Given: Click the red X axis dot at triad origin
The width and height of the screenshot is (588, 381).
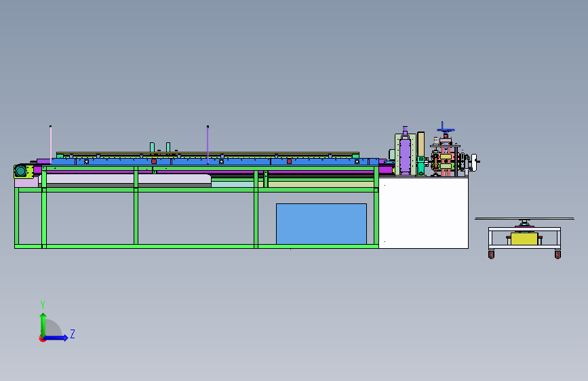Looking at the screenshot, I should (x=42, y=338).
